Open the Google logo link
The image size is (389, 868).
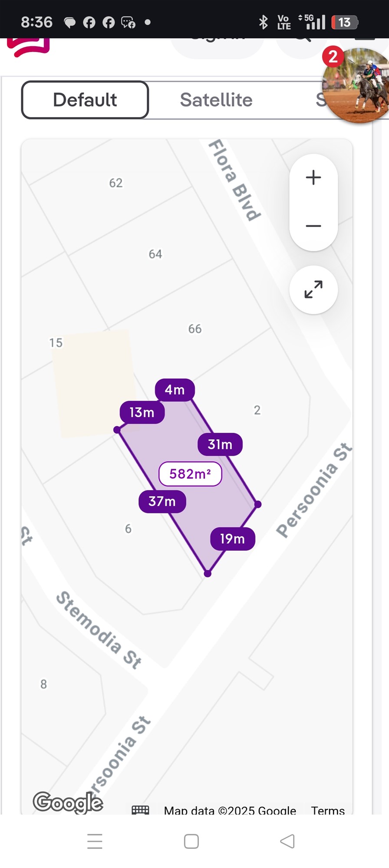[x=68, y=802]
